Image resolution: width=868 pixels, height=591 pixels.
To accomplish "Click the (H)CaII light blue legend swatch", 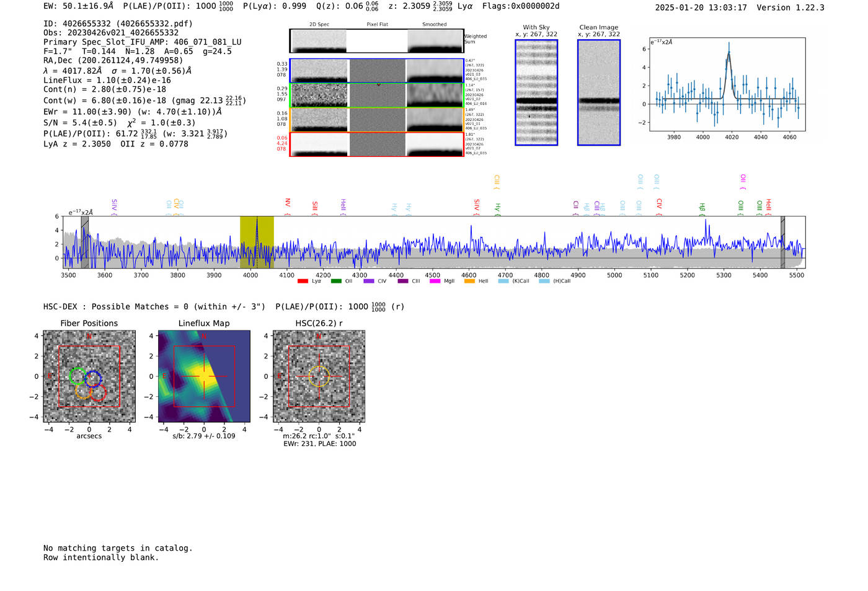I will (544, 281).
